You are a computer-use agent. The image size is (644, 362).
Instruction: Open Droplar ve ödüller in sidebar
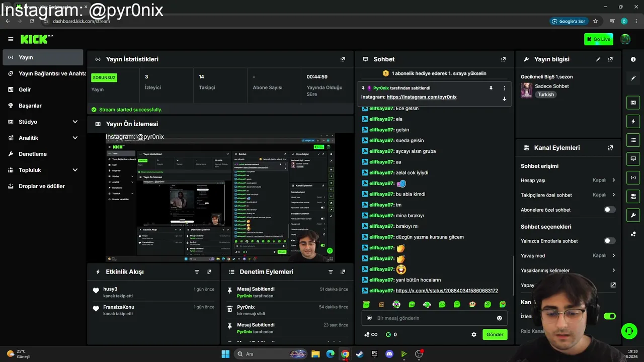tap(43, 186)
